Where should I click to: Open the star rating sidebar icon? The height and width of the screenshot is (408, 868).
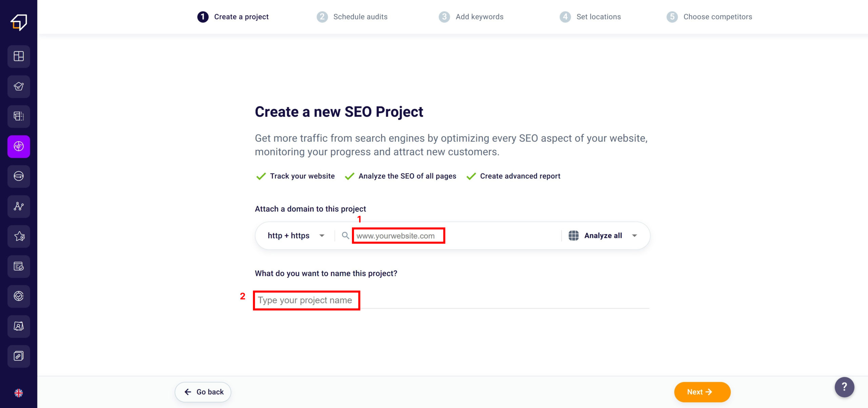tap(19, 236)
